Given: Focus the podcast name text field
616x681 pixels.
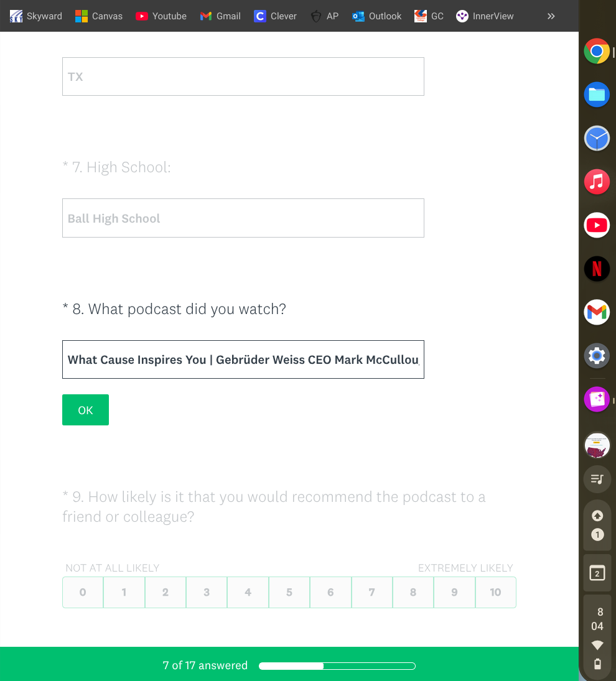Looking at the screenshot, I should point(243,359).
